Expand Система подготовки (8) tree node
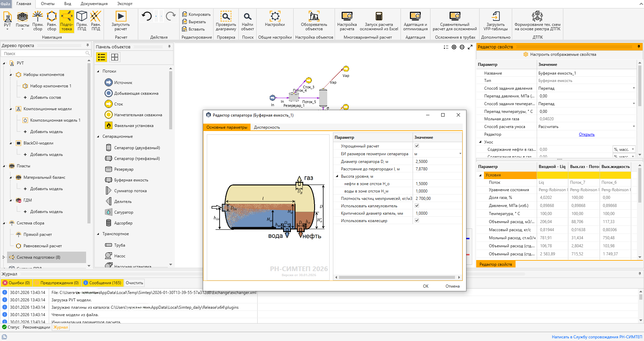Screen dimensions: 644x341 (x=4, y=257)
